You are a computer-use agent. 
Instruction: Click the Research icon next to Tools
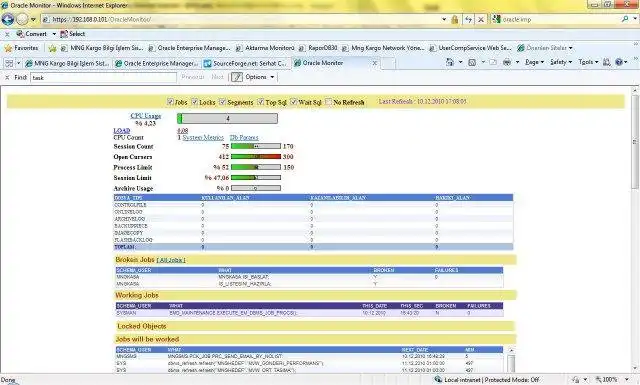[x=607, y=62]
